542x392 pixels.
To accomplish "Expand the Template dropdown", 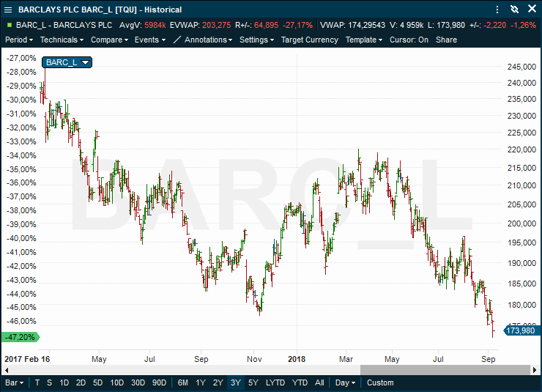I will pyautogui.click(x=364, y=40).
